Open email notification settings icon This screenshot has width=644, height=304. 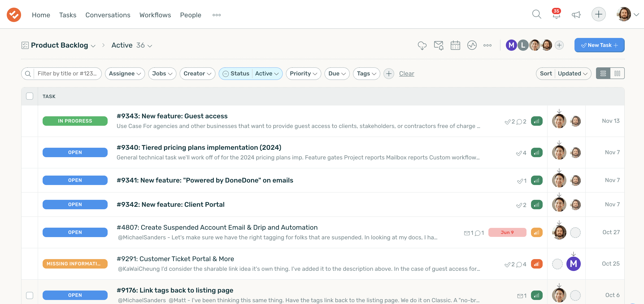[439, 45]
